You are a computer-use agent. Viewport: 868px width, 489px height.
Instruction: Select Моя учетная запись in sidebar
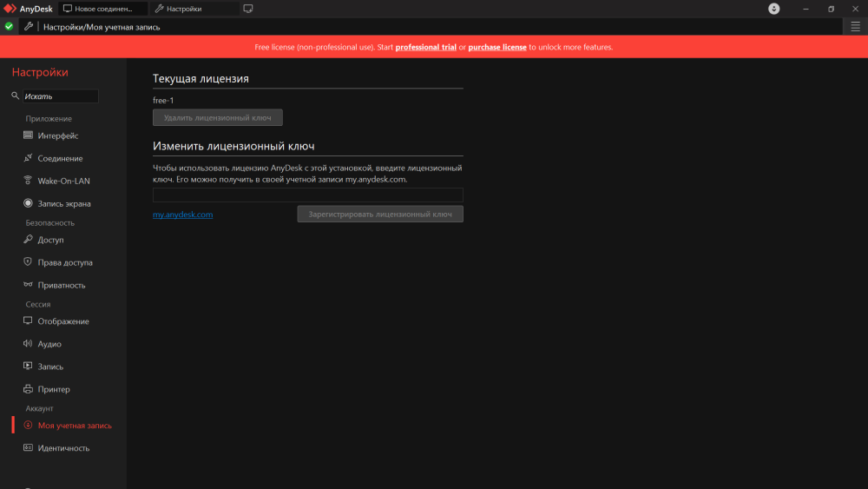pyautogui.click(x=75, y=426)
